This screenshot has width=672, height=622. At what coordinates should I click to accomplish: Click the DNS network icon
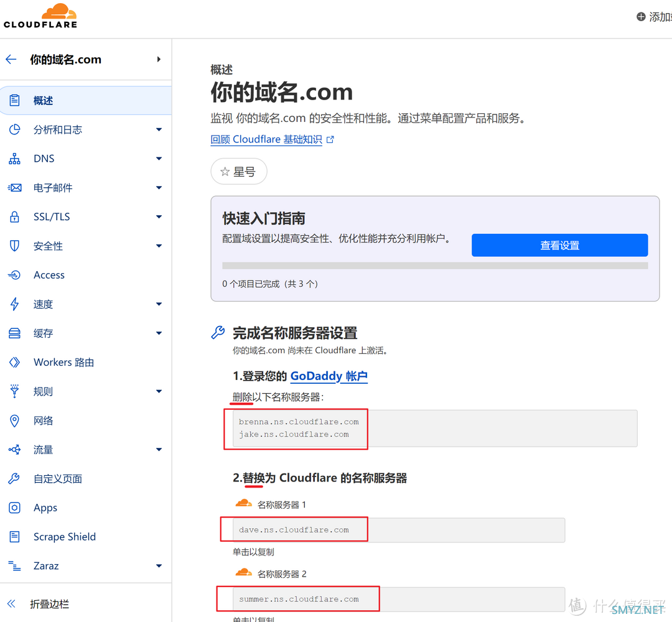tap(14, 159)
